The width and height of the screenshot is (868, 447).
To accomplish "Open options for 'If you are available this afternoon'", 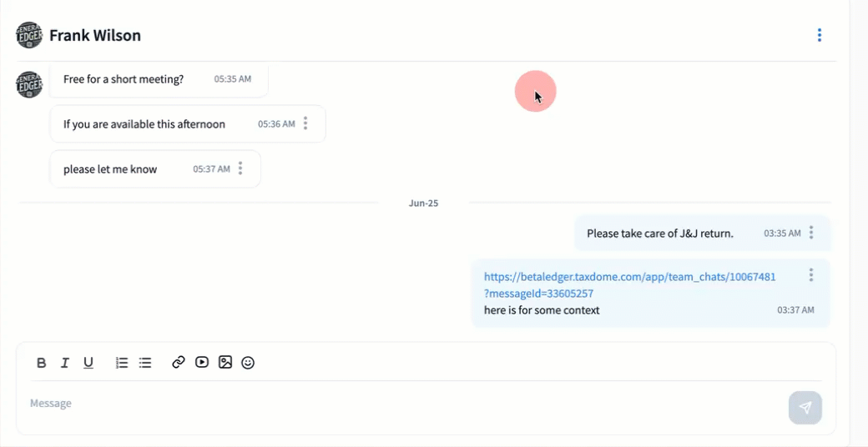I will pyautogui.click(x=305, y=123).
